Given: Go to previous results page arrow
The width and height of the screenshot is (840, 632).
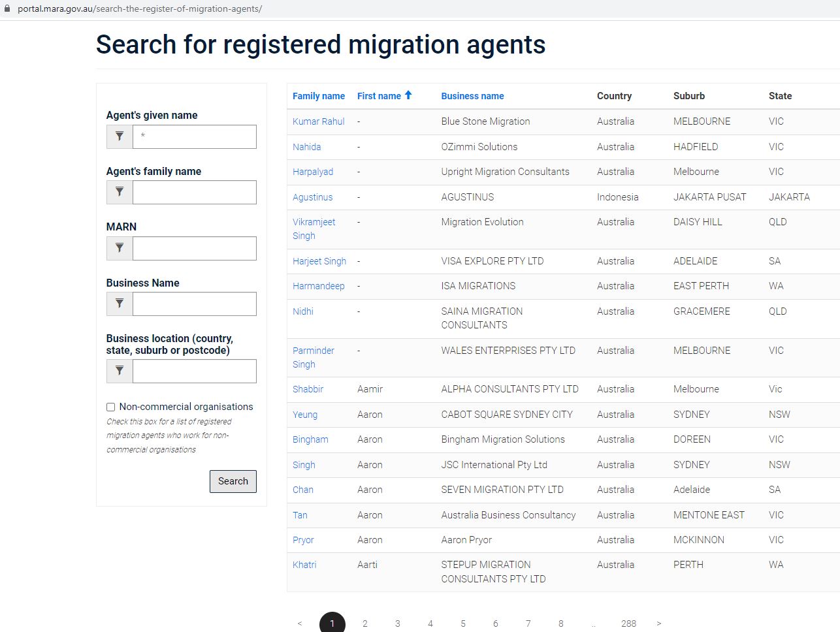Looking at the screenshot, I should pyautogui.click(x=300, y=624).
